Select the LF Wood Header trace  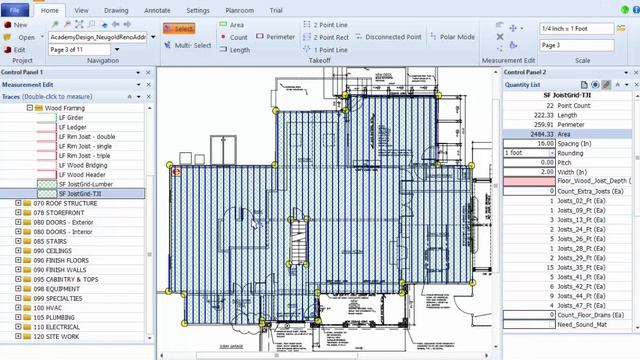tap(82, 175)
